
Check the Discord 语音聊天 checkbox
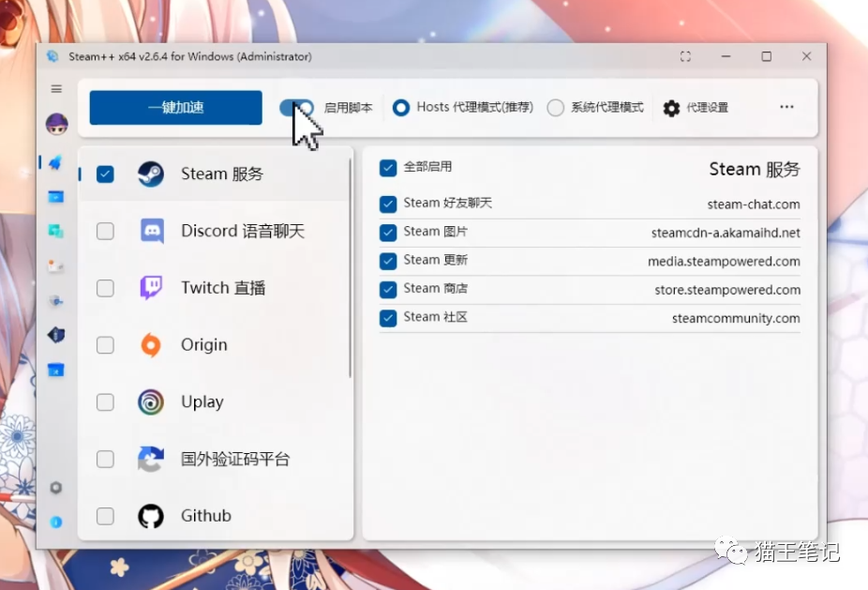tap(105, 231)
